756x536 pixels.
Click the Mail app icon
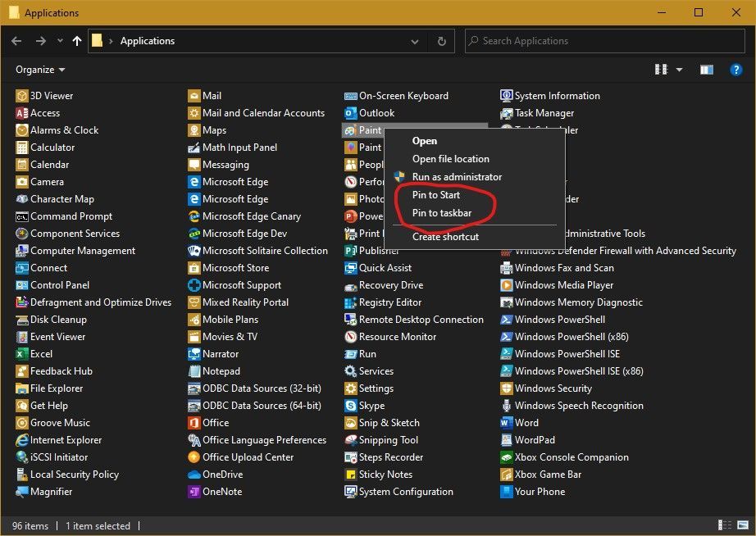click(x=194, y=96)
